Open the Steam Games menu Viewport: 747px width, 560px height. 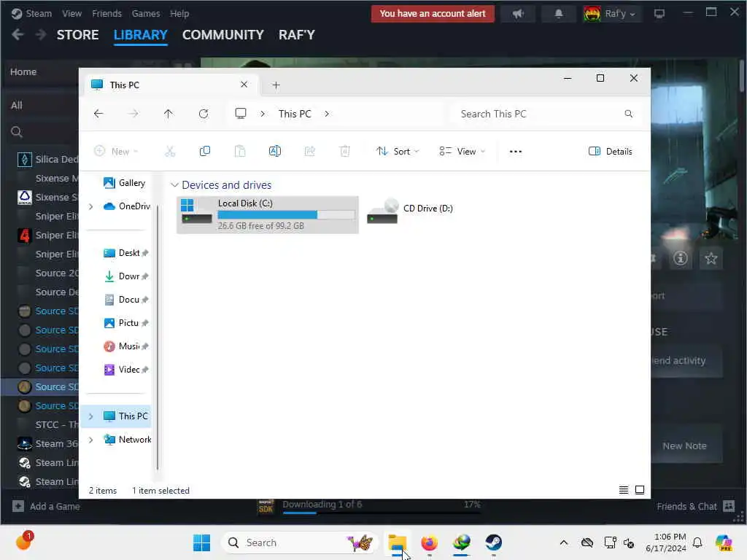click(x=146, y=14)
